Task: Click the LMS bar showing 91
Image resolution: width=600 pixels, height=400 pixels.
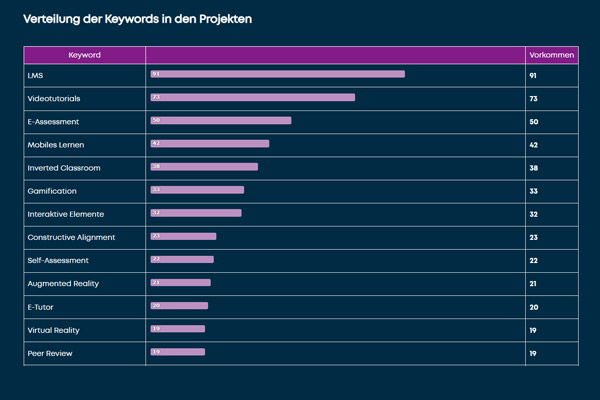Action: click(277, 74)
